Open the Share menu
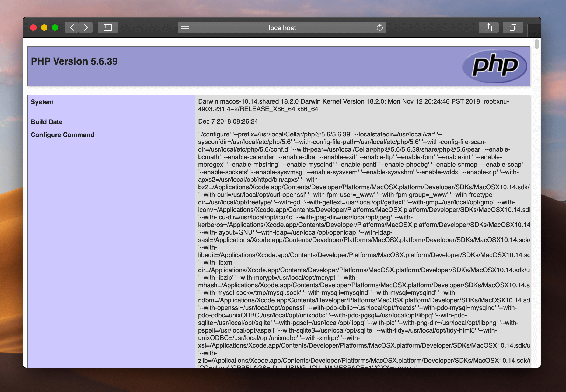This screenshot has width=566, height=392. 489,27
